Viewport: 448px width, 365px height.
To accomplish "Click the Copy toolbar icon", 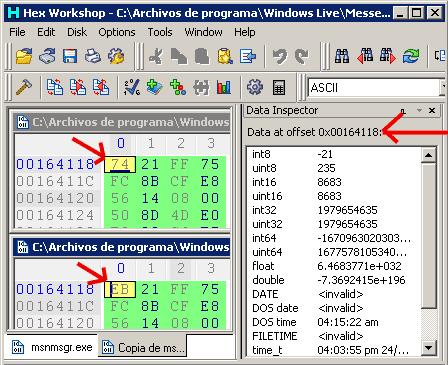I will 179,56.
